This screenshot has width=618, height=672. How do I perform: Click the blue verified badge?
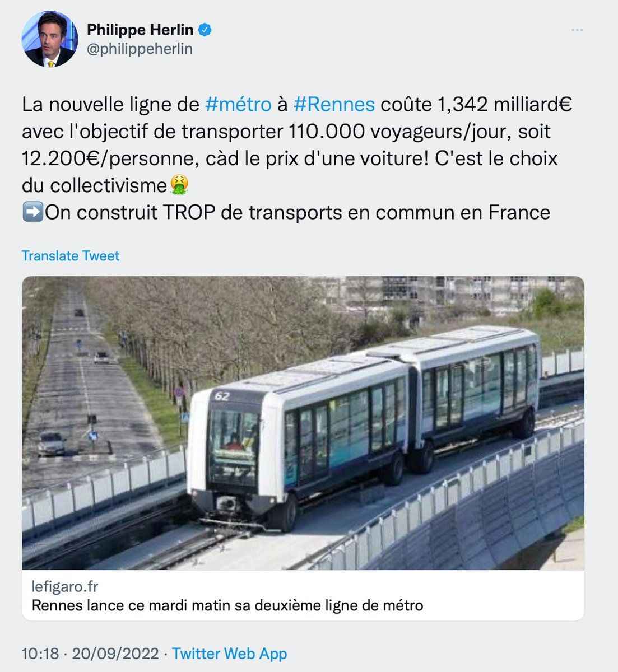[206, 30]
